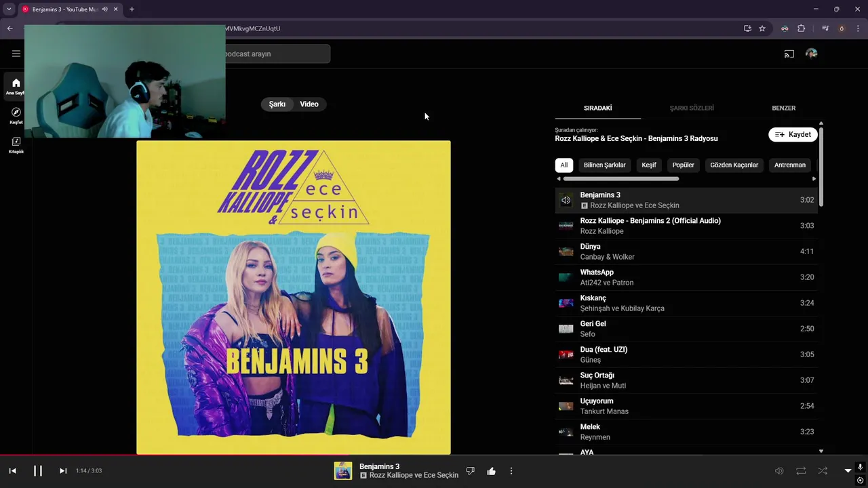Select Bilinen Şarkılar filter chip
Viewport: 868px width, 488px height.
click(x=605, y=165)
